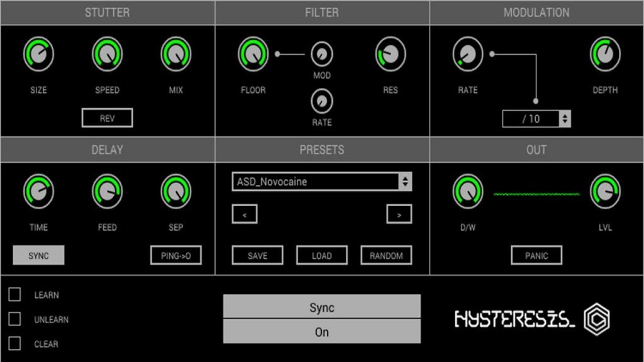Select the FLOOR knob in the Filter section
This screenshot has height=362, width=644.
pos(253,55)
